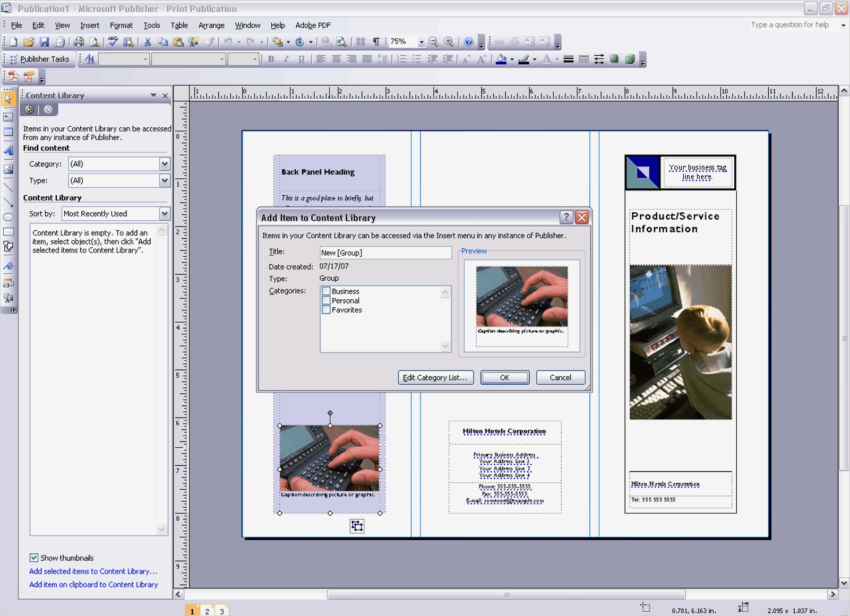Open the zoom level dropdown showing 75%
The height and width of the screenshot is (616, 850).
coord(422,41)
